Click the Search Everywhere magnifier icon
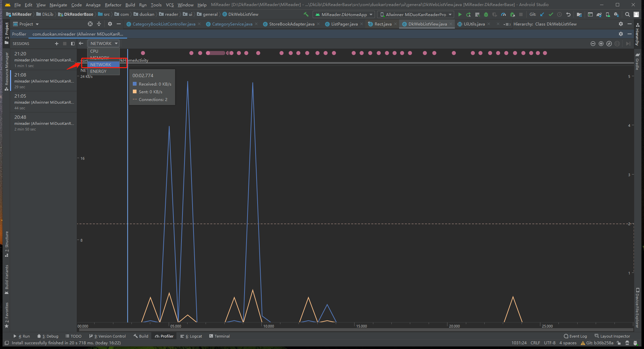This screenshot has height=349, width=644. pos(628,14)
